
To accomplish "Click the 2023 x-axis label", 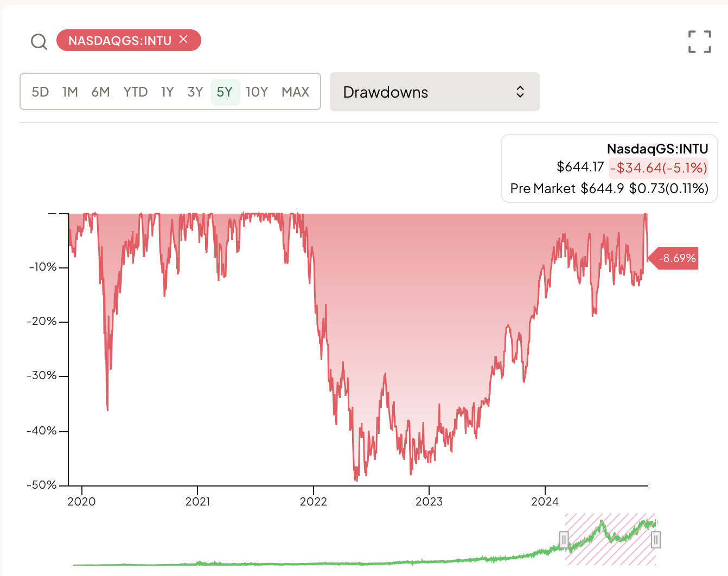I will [429, 501].
